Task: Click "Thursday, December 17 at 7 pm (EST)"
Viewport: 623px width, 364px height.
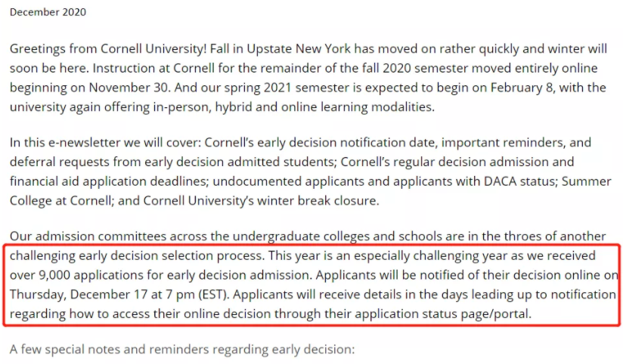Action: tap(119, 295)
